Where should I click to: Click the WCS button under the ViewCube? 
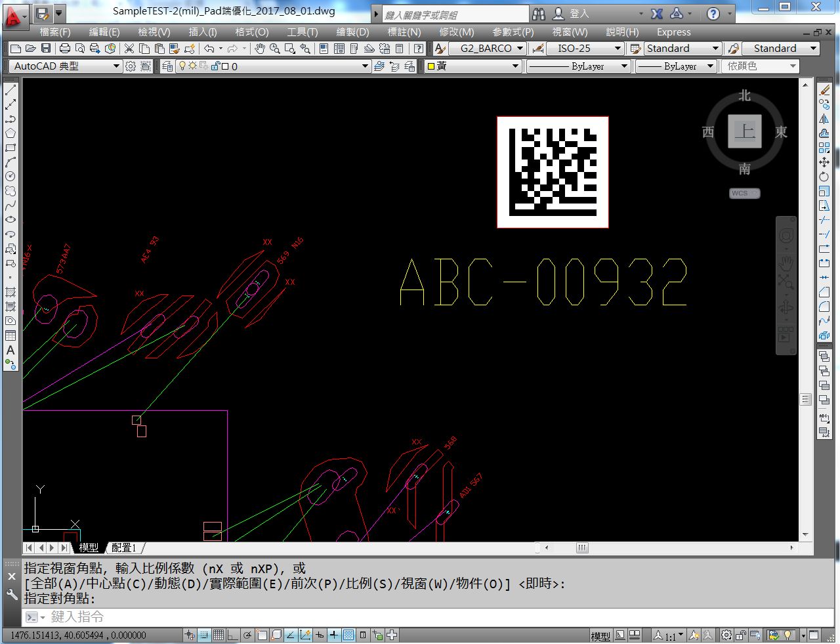pyautogui.click(x=745, y=194)
